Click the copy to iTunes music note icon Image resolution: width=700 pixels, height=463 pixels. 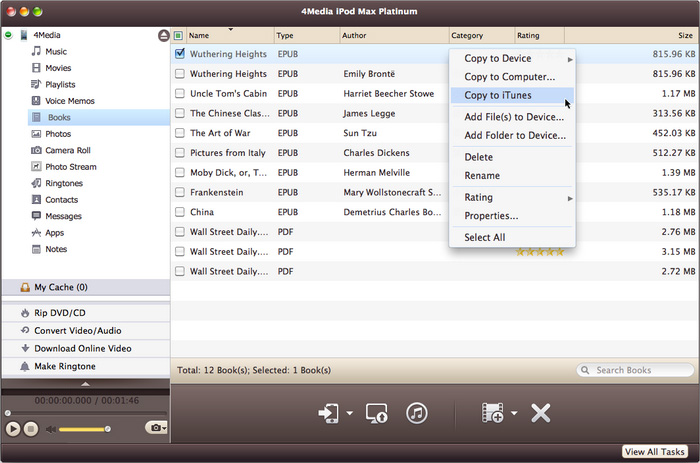click(x=417, y=413)
